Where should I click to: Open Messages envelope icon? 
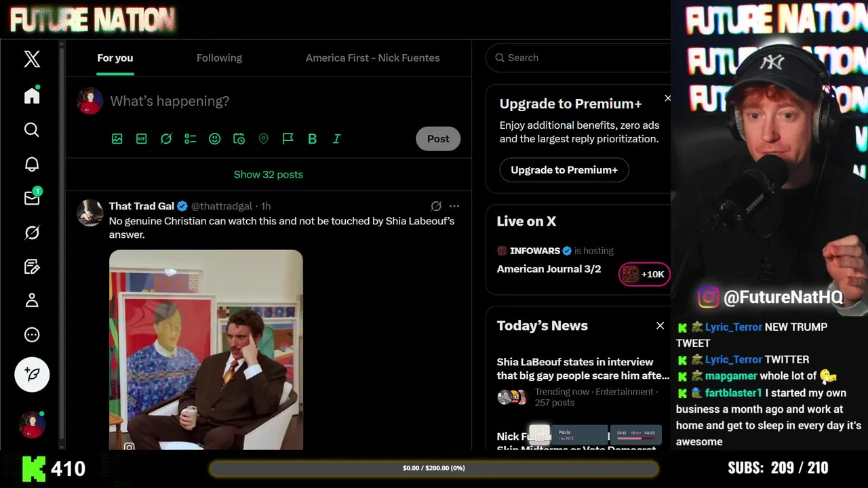click(x=32, y=198)
